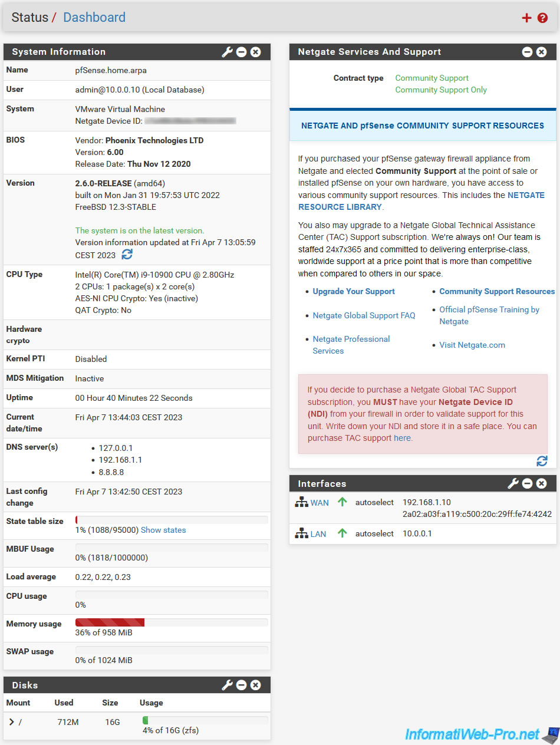Click the load average values 0.22, 0.22, 0.23

click(x=103, y=577)
